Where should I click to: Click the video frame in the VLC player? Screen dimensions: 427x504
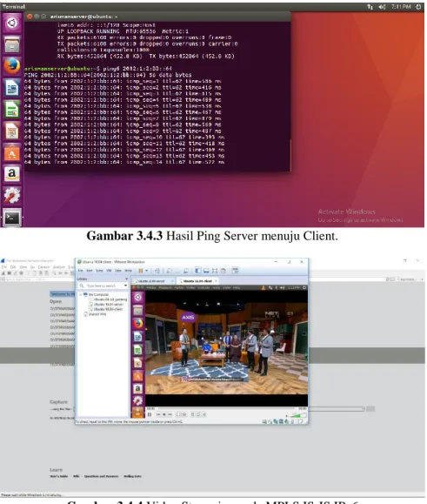(227, 348)
